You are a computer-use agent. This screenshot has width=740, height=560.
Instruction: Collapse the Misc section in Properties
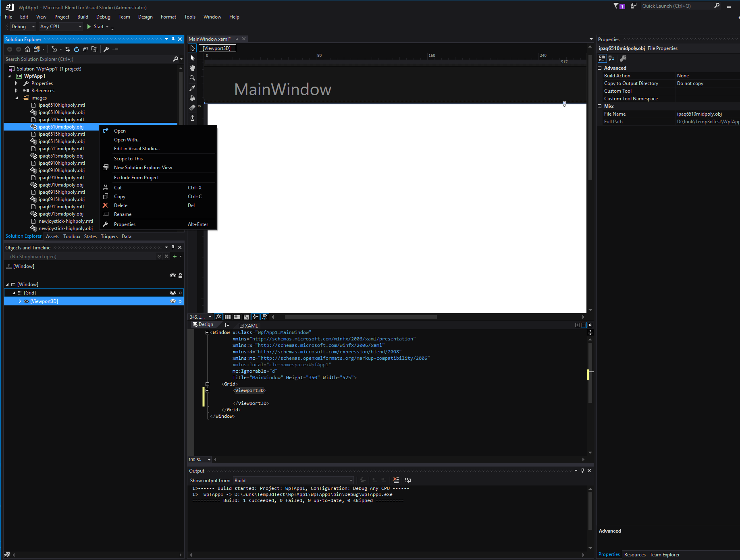coord(600,106)
